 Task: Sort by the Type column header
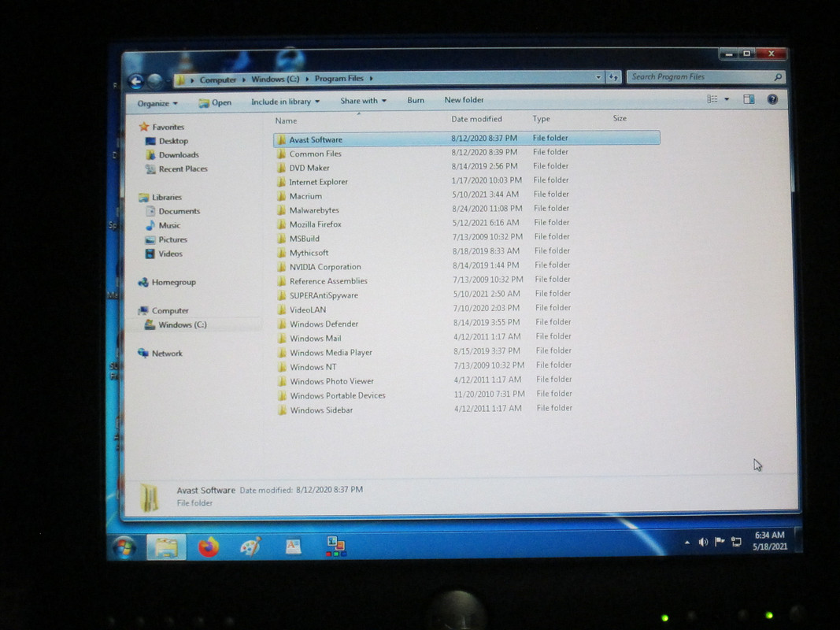click(x=541, y=118)
